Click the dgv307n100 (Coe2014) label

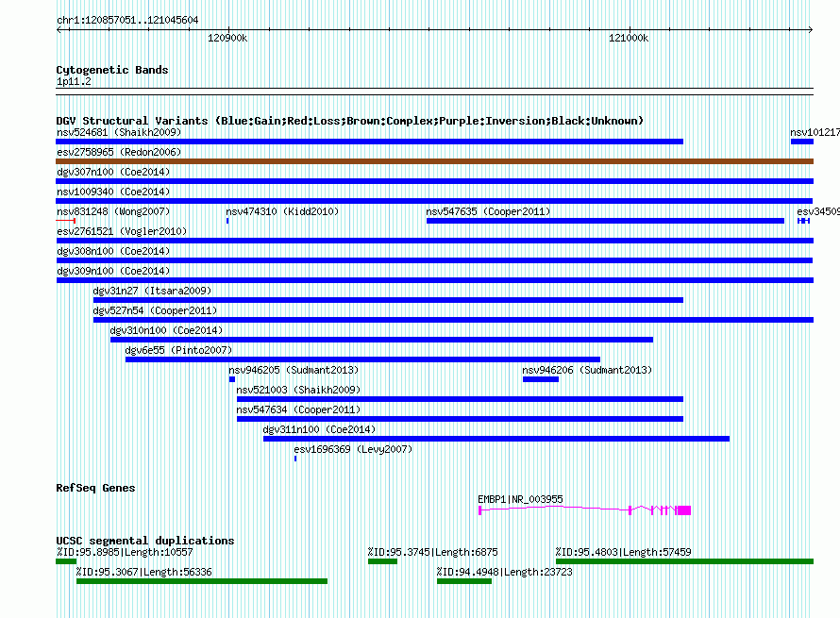tap(113, 172)
